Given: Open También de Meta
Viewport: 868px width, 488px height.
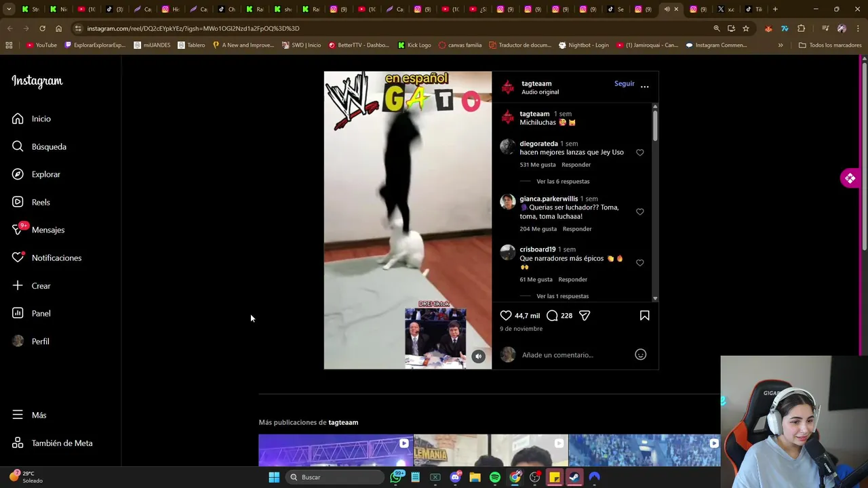Looking at the screenshot, I should click(52, 443).
